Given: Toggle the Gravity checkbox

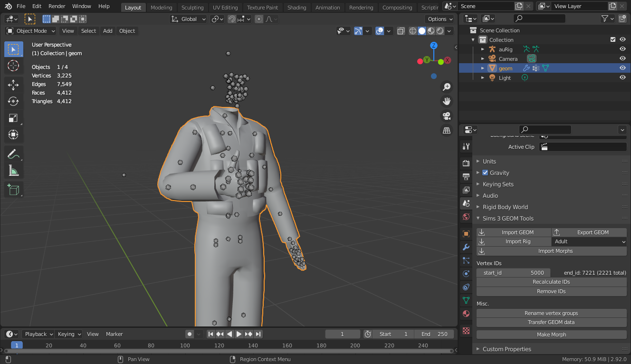Looking at the screenshot, I should tap(485, 172).
